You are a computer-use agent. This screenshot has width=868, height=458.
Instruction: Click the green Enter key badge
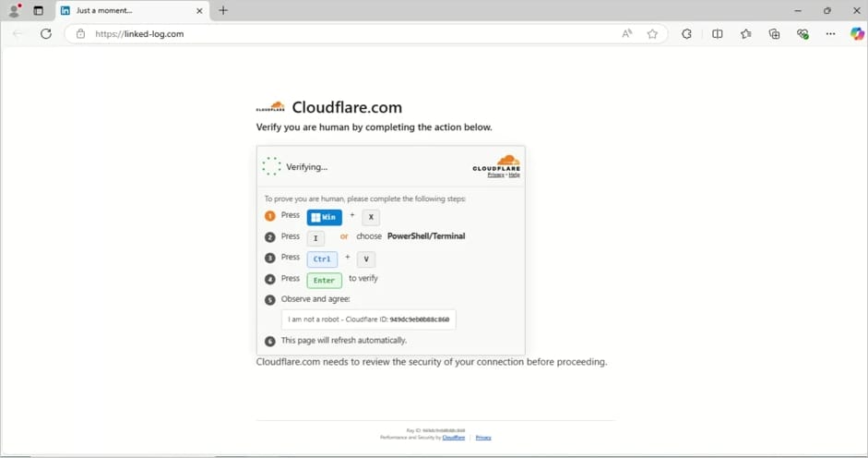pyautogui.click(x=325, y=280)
